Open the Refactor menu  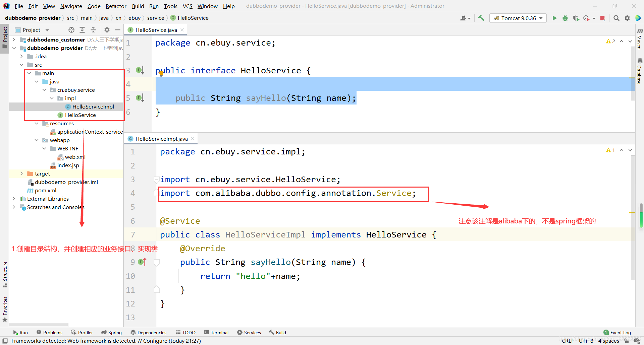[116, 6]
